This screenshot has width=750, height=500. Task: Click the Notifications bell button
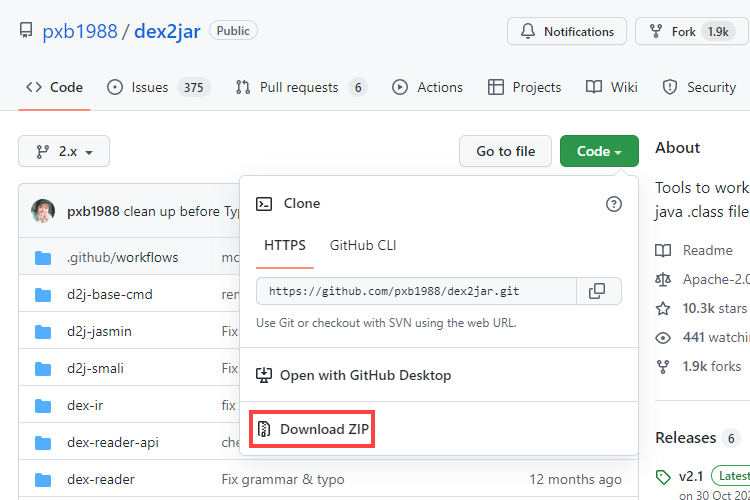[567, 32]
